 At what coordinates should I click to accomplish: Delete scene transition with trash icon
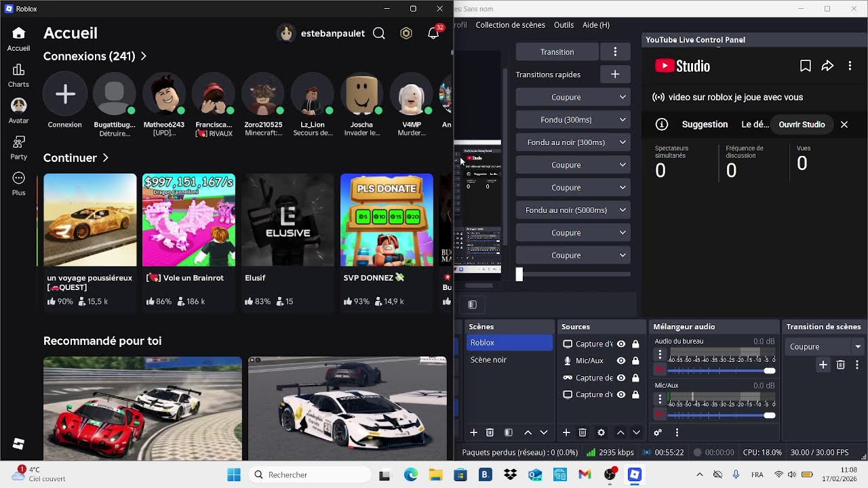tap(841, 365)
